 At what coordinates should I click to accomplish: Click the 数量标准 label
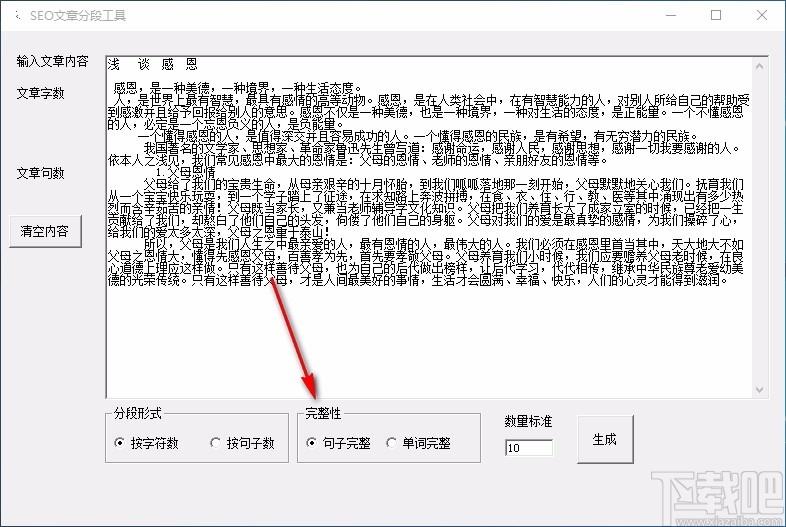[528, 421]
